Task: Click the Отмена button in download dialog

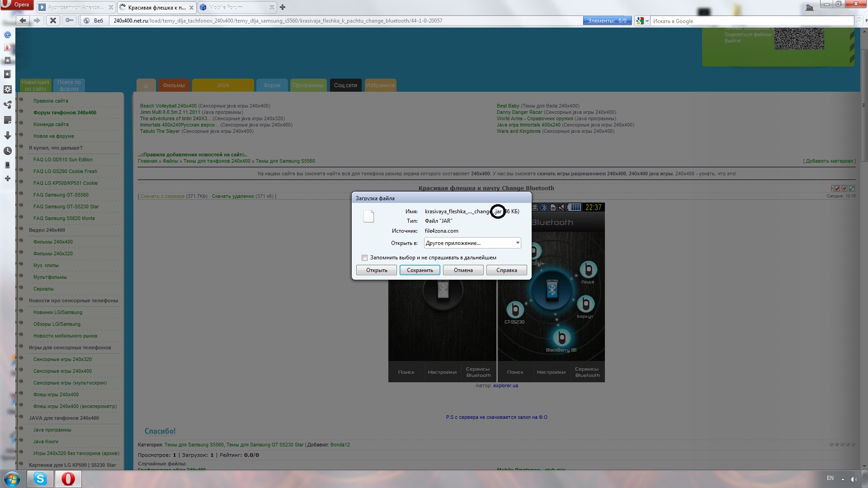Action: [x=463, y=270]
